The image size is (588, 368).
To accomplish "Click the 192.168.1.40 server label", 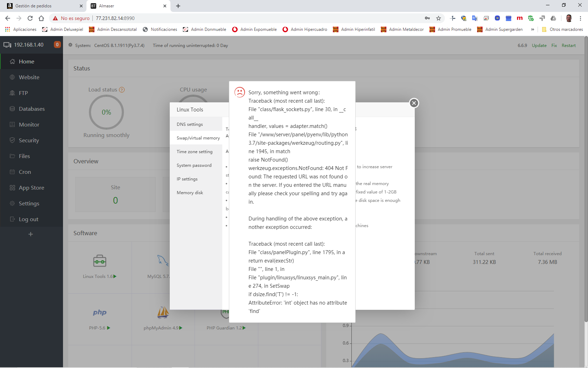I will point(29,45).
